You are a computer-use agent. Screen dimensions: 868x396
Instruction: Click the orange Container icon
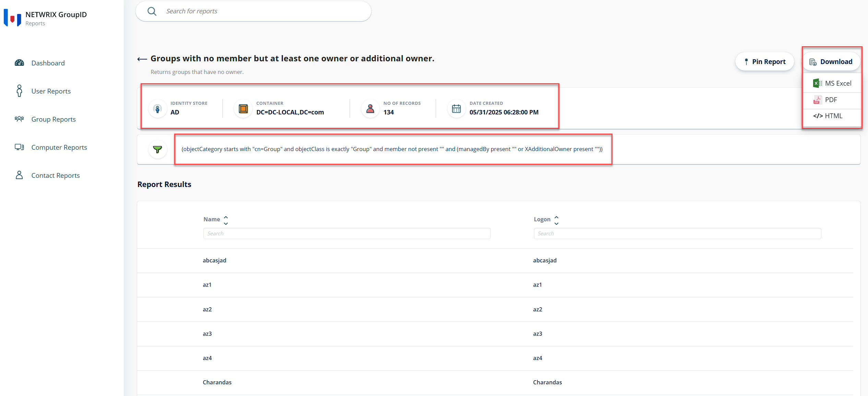coord(243,109)
